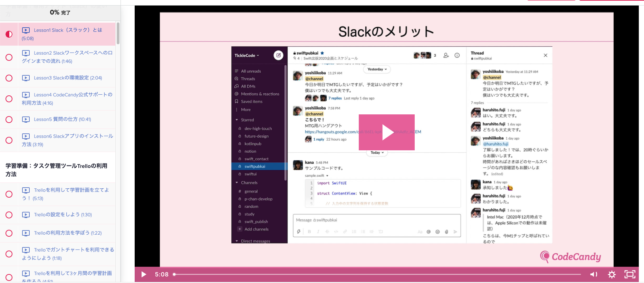Open Lesson6 Slackアプリのインストール方法 lesson
This screenshot has height=283, width=644.
[x=67, y=140]
